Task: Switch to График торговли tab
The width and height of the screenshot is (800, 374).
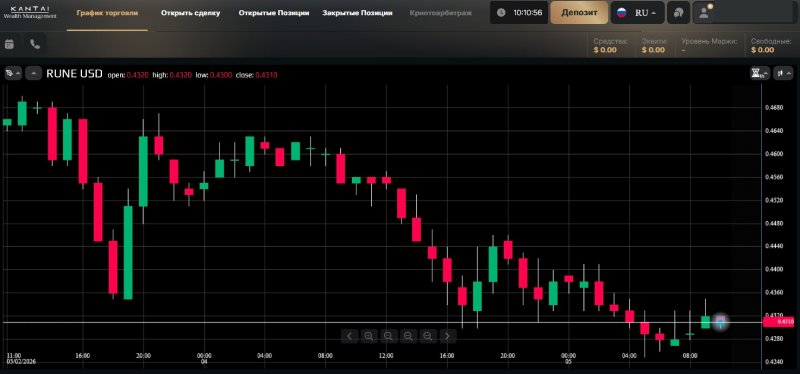Action: click(x=107, y=13)
